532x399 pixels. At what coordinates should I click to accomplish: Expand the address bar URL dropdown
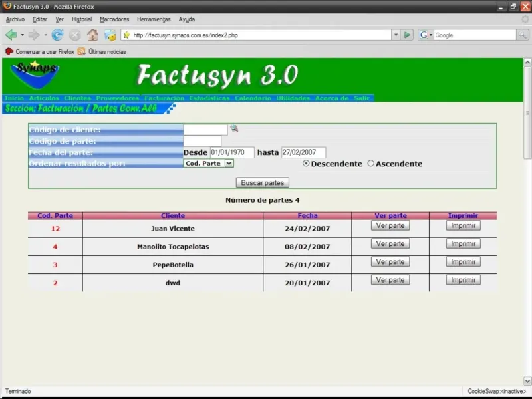(x=396, y=35)
